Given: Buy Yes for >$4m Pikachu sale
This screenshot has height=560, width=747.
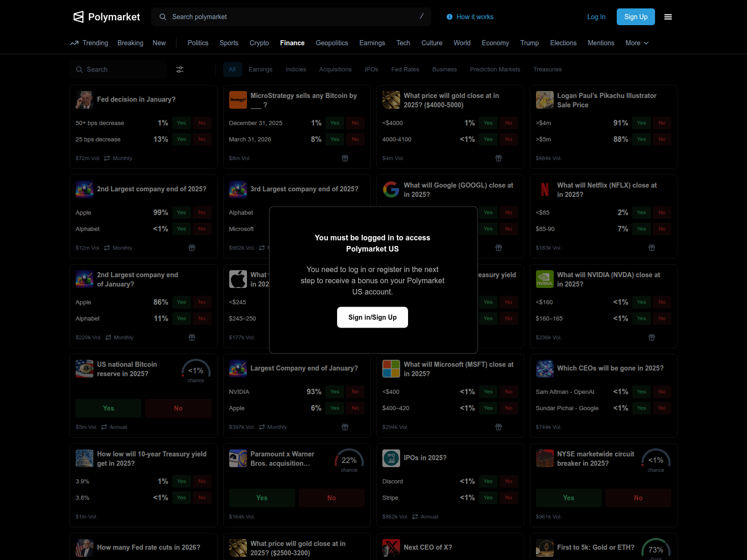Looking at the screenshot, I should (641, 123).
